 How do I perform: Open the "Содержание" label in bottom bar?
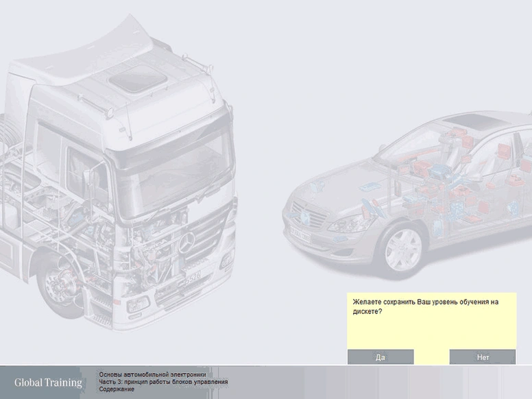(x=117, y=389)
